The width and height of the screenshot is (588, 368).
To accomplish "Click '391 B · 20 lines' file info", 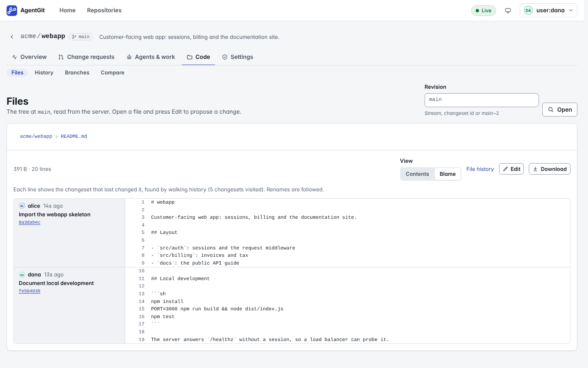I will coord(32,169).
